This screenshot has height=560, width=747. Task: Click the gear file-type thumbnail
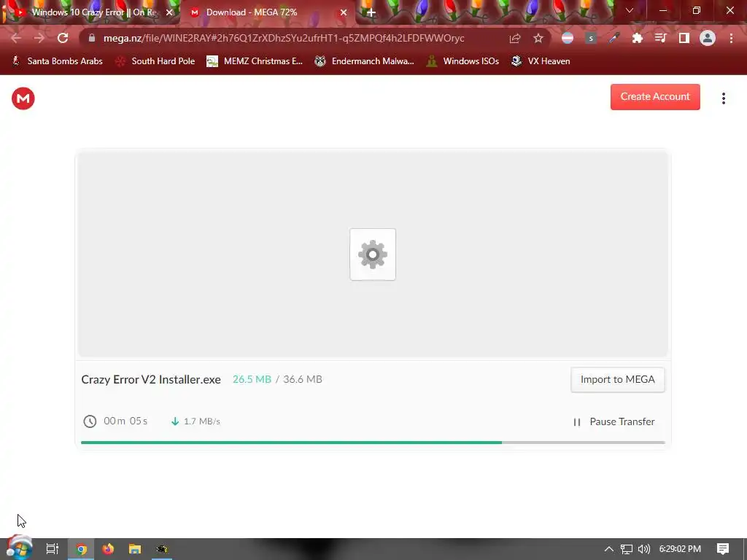(373, 254)
